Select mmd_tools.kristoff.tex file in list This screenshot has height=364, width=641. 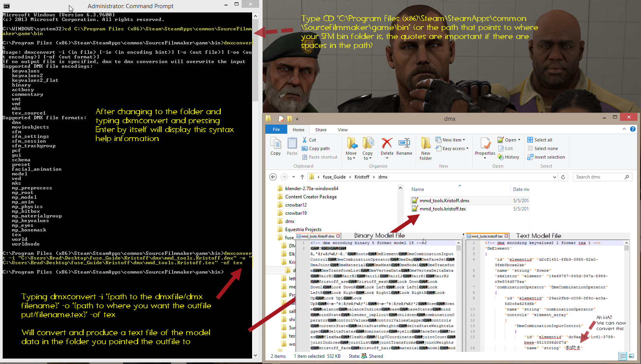(439, 209)
